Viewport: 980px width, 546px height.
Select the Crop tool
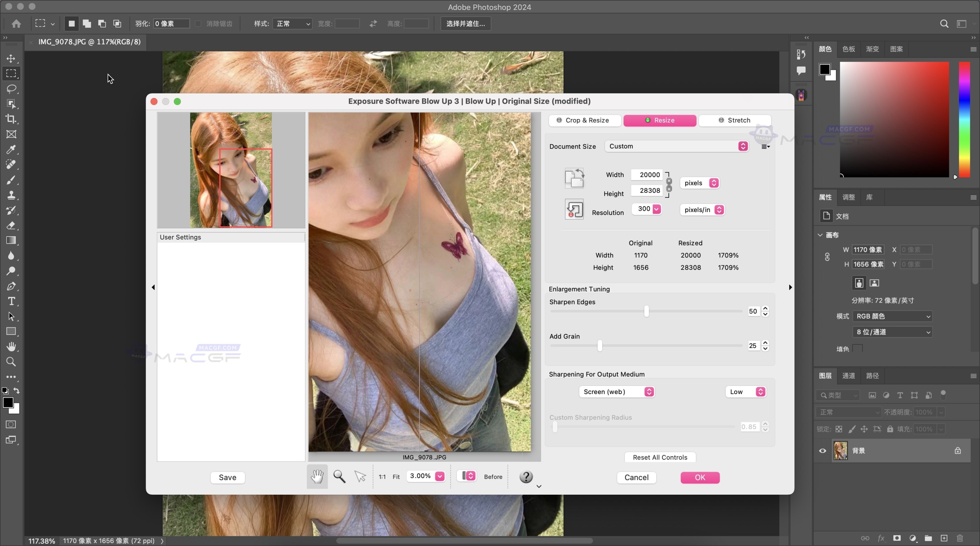pyautogui.click(x=11, y=119)
